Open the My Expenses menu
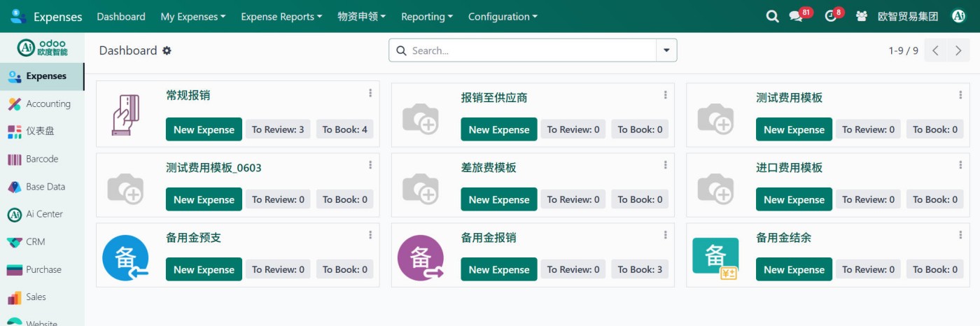 193,16
